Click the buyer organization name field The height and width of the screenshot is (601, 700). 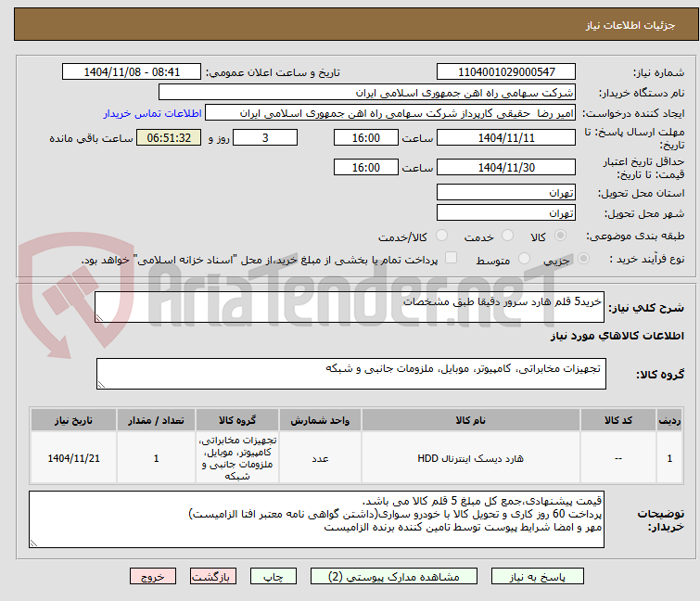tap(367, 93)
